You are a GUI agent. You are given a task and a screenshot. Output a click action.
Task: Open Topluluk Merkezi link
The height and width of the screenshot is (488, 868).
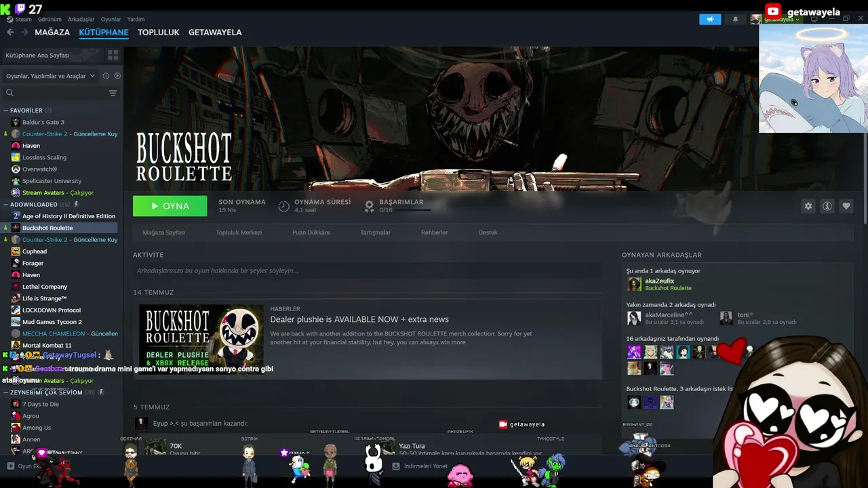[x=239, y=232]
